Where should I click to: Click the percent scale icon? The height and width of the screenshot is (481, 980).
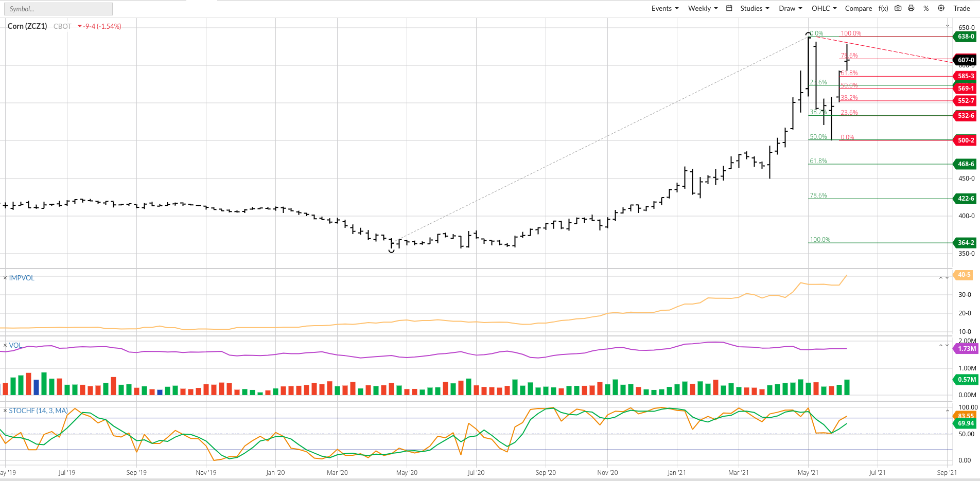925,8
